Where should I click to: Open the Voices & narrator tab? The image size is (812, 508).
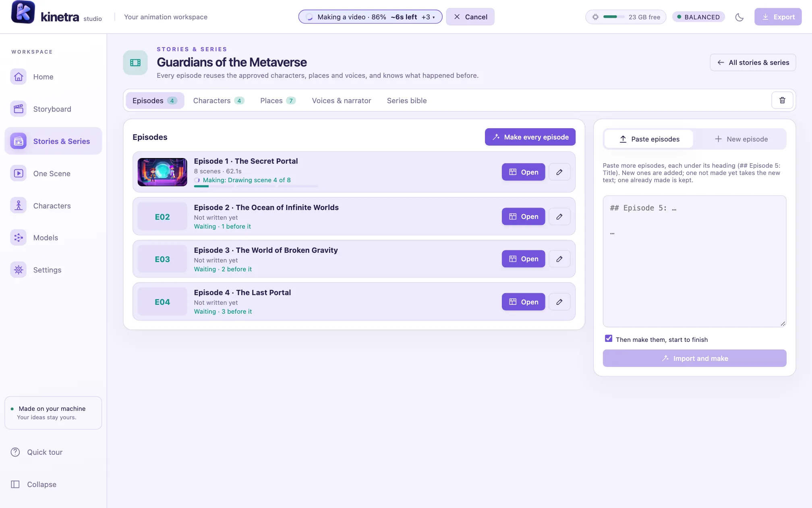342,100
